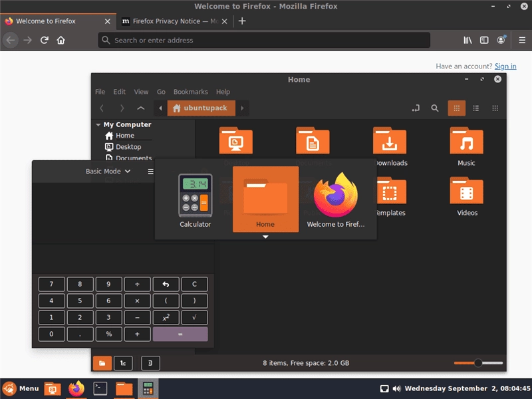Screen dimensions: 532x399
Task: Open Go menu in file manager
Action: click(x=161, y=92)
